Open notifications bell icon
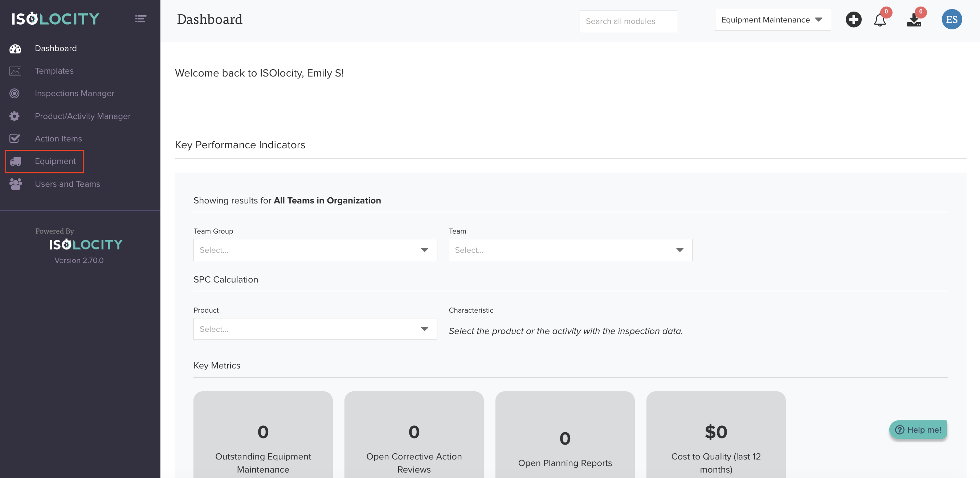 (x=879, y=20)
